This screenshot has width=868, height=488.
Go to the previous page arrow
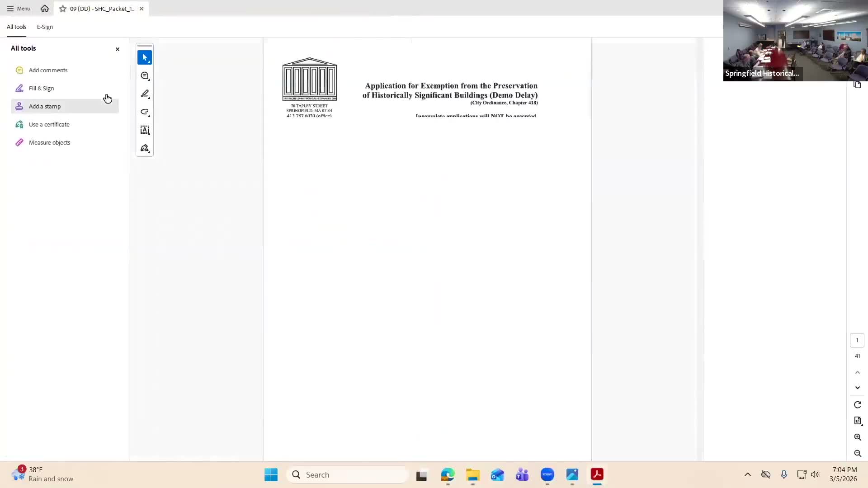(x=857, y=372)
